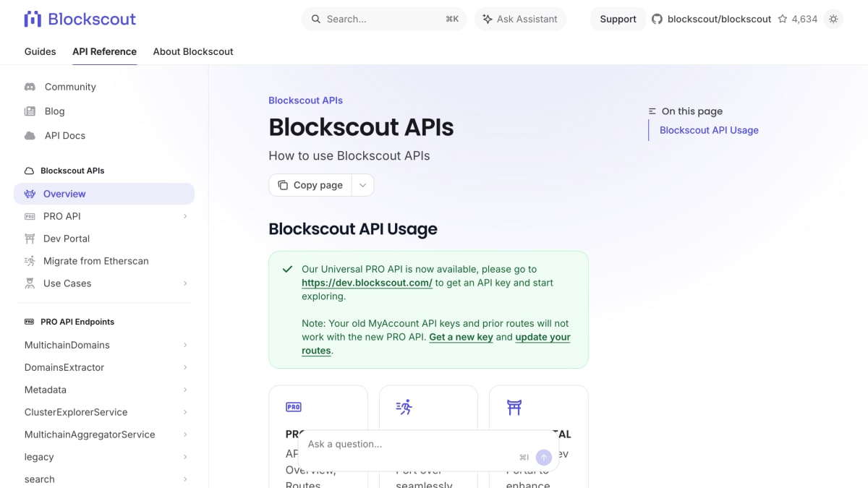Click the Dev Portal sidebar icon
Viewport: 868px width, 488px height.
click(x=30, y=239)
